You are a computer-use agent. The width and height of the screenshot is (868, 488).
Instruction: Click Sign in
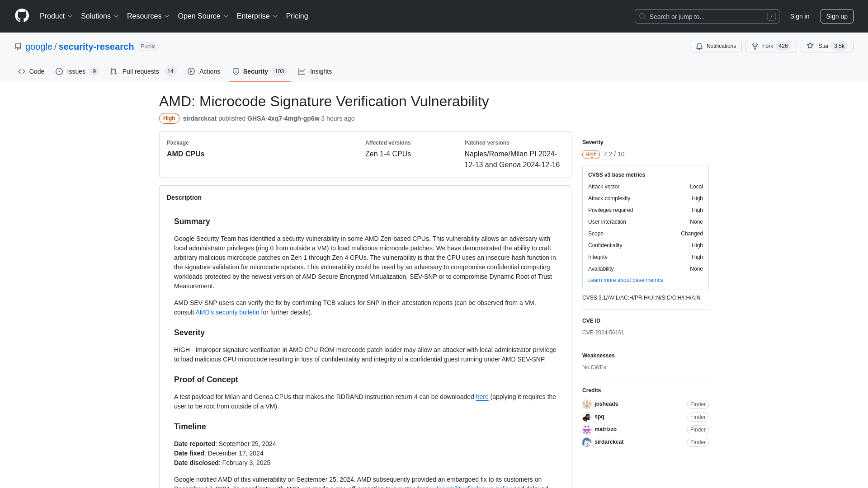point(800,16)
